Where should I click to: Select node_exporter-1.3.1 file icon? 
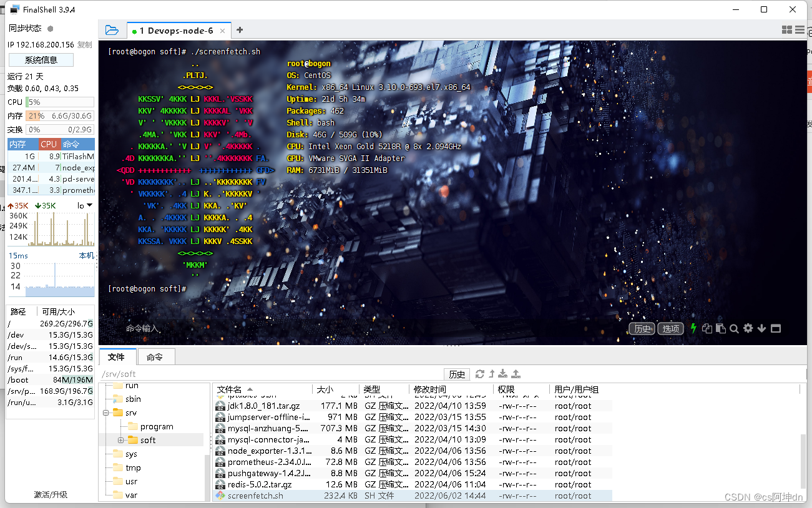coord(220,451)
